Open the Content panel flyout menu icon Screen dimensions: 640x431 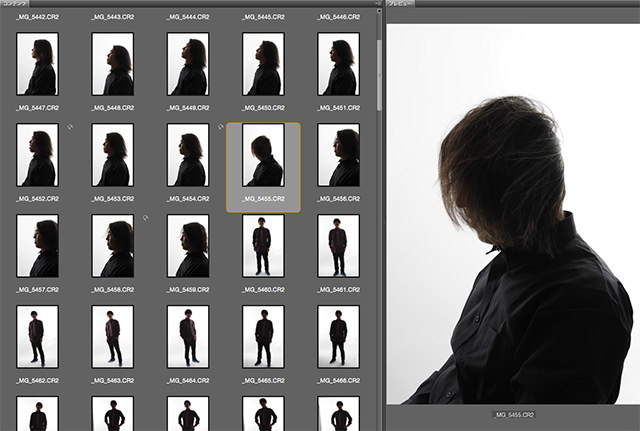(378, 3)
